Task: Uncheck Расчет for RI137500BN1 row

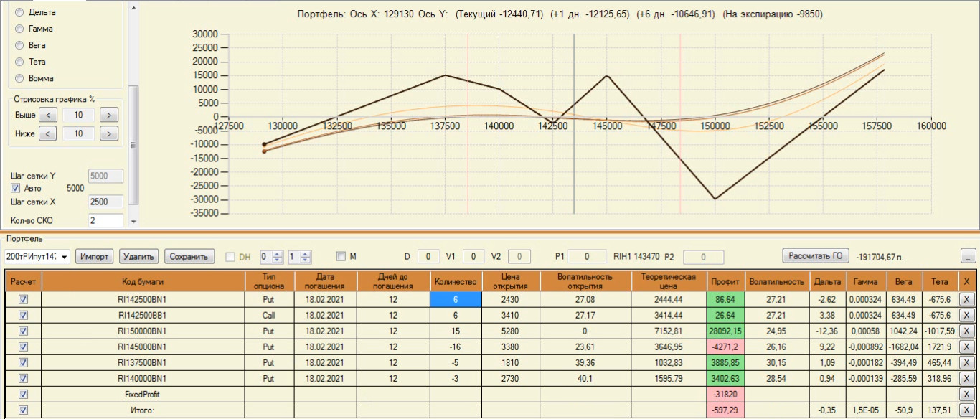Action: 23,362
